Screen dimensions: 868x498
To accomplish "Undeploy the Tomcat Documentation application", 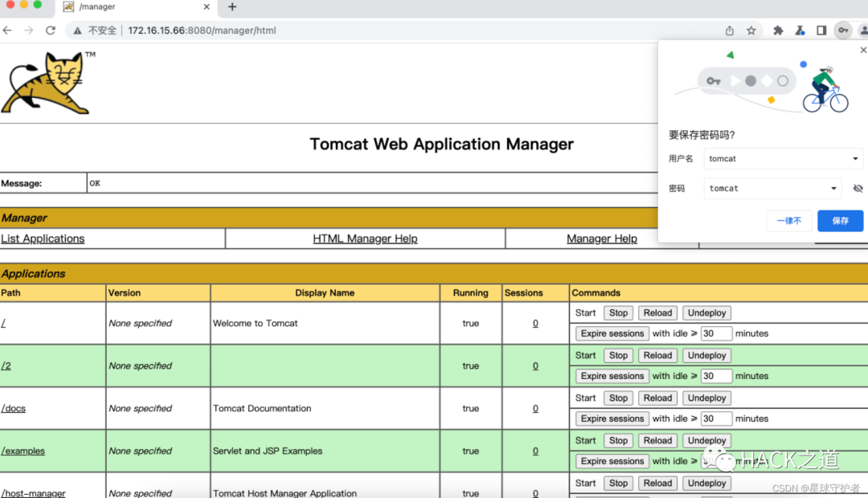I will (x=707, y=398).
